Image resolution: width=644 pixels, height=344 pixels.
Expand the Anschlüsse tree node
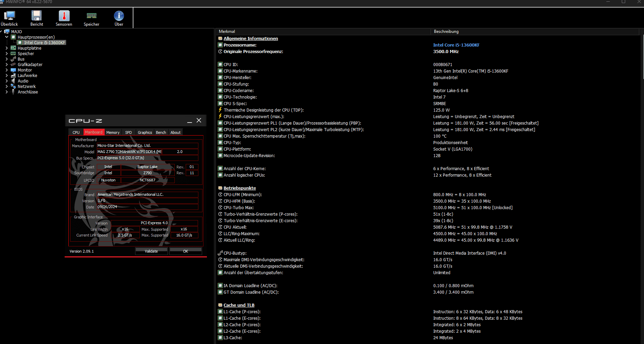(x=7, y=92)
